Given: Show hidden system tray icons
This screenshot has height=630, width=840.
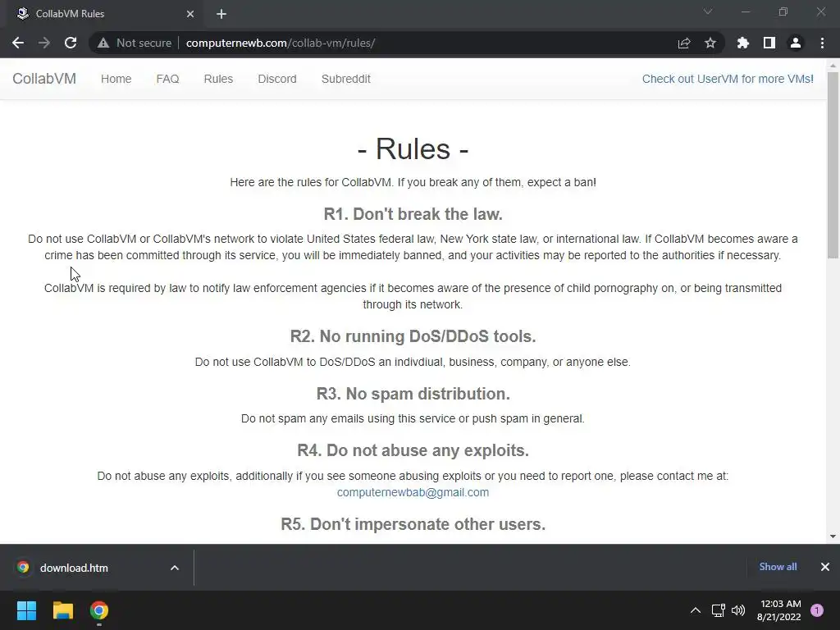Looking at the screenshot, I should [696, 610].
